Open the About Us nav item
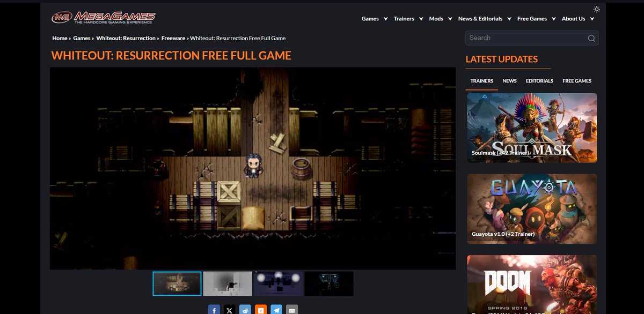 coord(573,19)
